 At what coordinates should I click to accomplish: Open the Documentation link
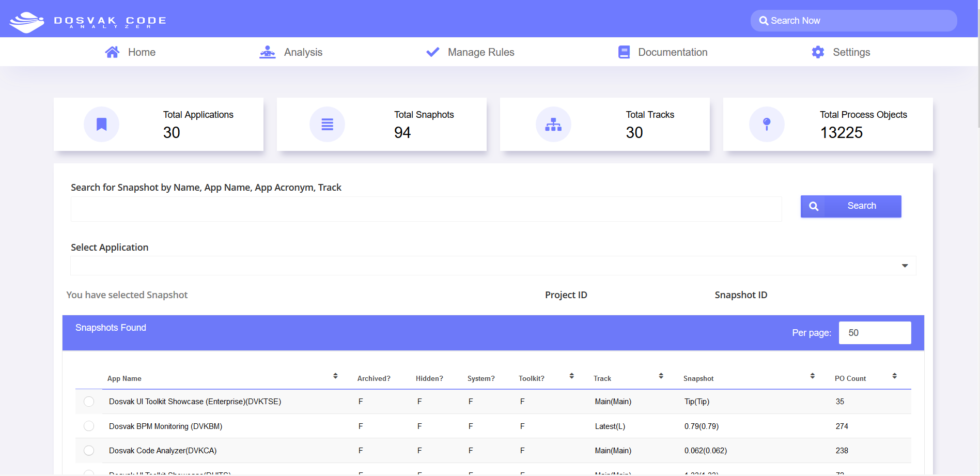click(673, 51)
